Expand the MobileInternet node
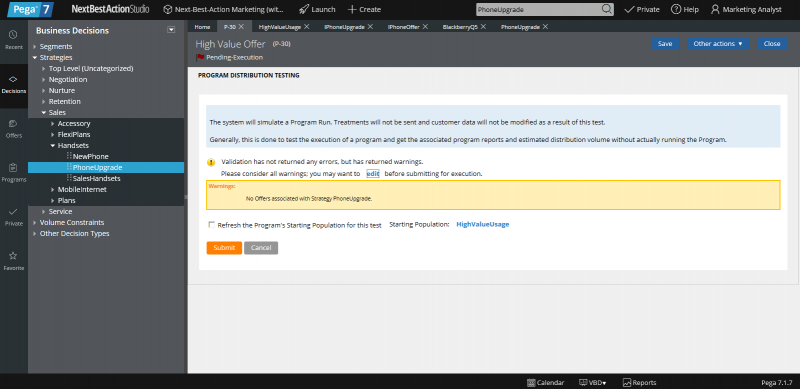The image size is (800, 389). click(53, 189)
